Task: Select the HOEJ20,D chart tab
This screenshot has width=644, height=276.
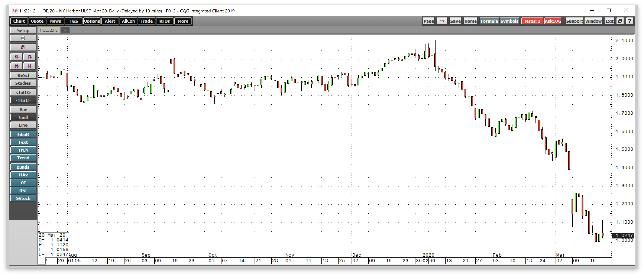Action: pos(49,30)
